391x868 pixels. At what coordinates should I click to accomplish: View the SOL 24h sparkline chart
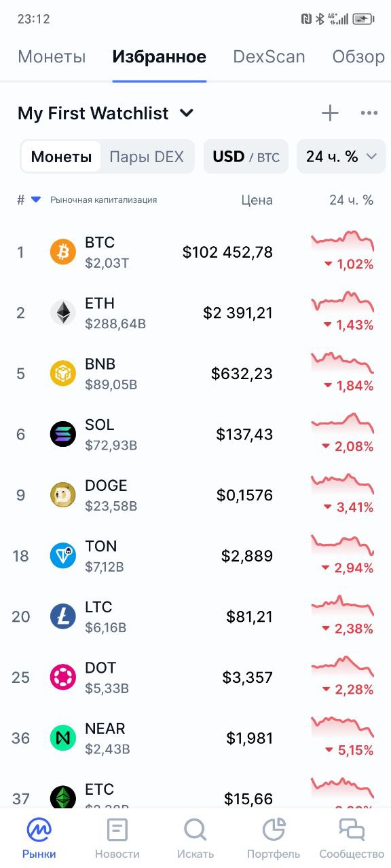(343, 424)
